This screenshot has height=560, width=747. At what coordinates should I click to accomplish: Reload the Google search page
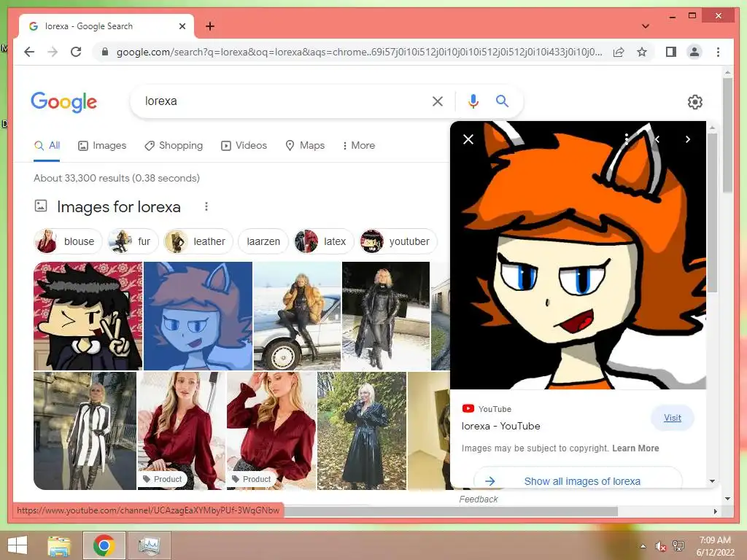(x=76, y=52)
